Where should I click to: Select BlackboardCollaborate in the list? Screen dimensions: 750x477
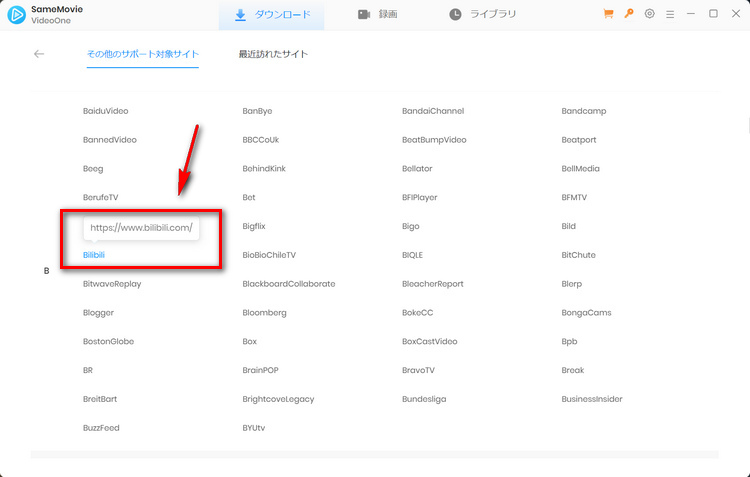pos(288,284)
